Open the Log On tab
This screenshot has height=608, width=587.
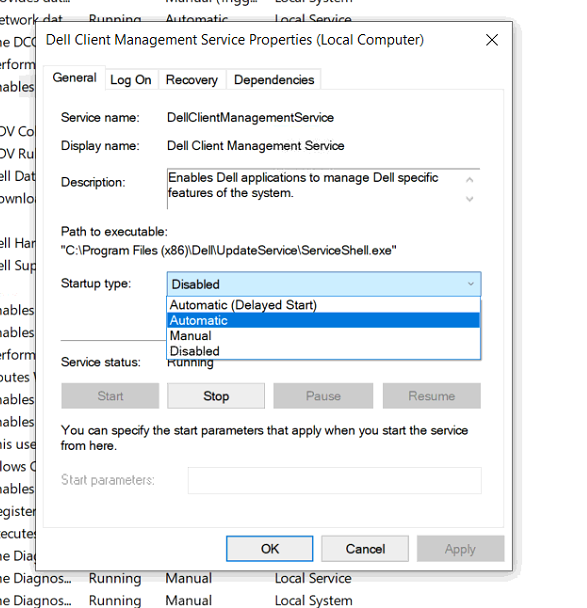131,80
